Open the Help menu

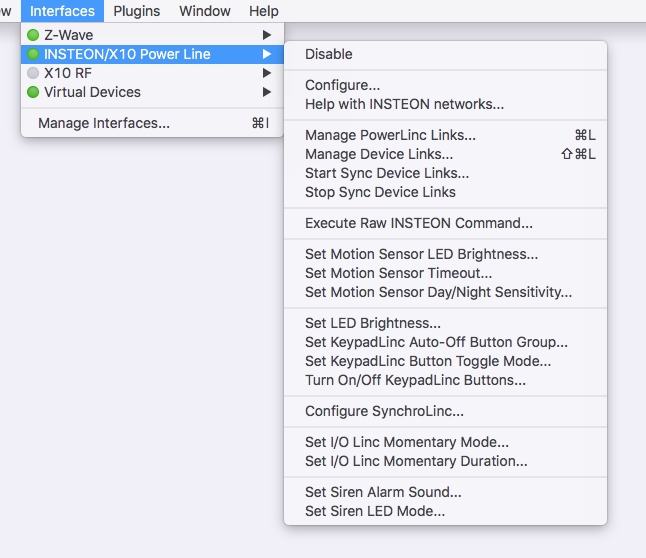tap(264, 11)
